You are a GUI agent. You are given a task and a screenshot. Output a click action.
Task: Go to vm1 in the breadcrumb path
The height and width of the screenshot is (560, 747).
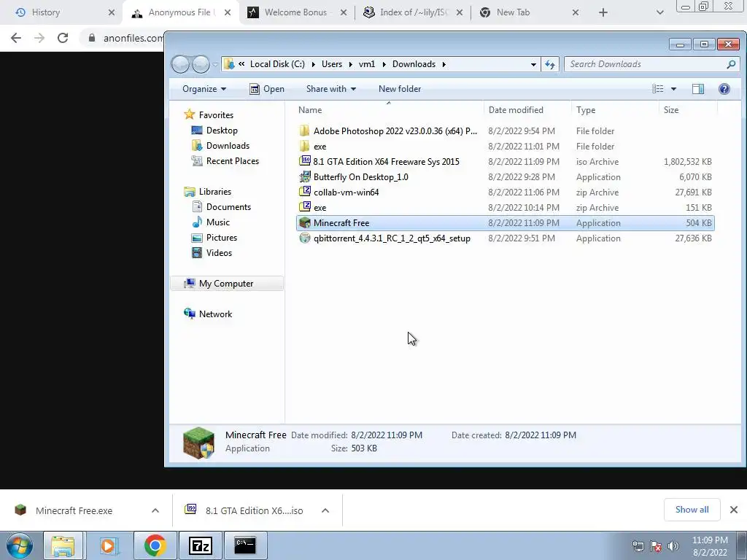[x=367, y=64]
